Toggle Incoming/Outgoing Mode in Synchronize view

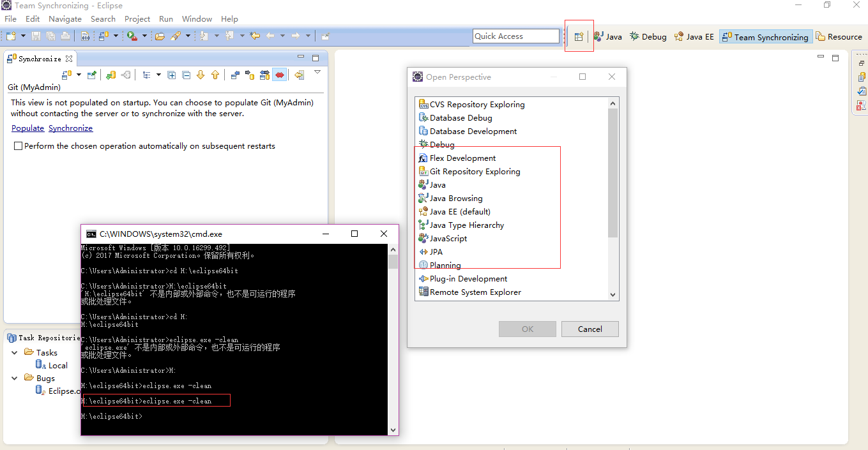pos(264,75)
